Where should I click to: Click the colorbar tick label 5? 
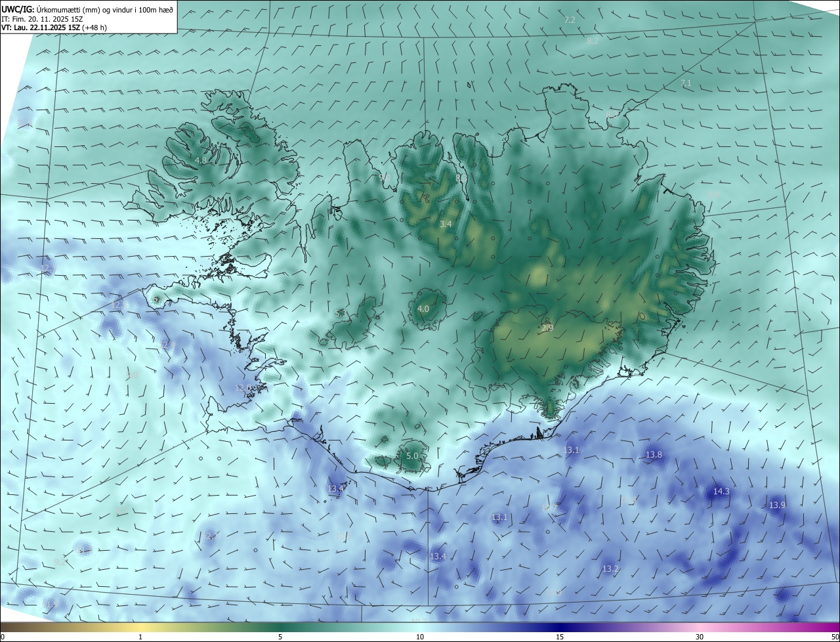click(280, 637)
